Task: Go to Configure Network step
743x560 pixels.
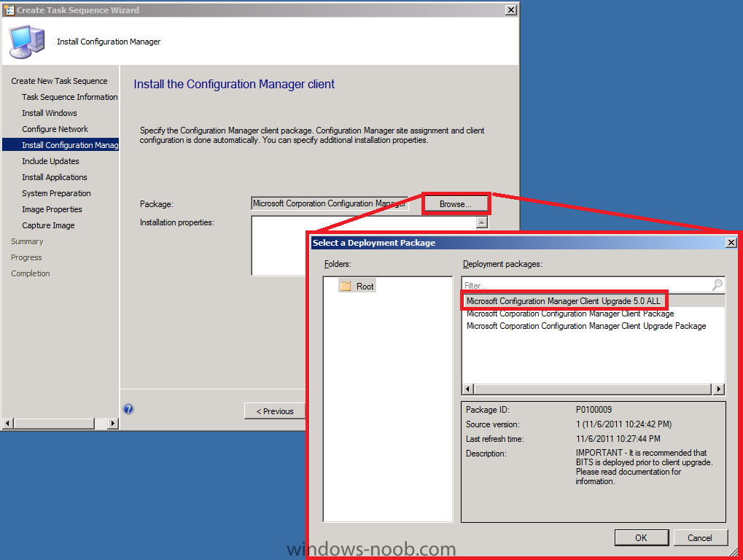Action: (x=55, y=129)
